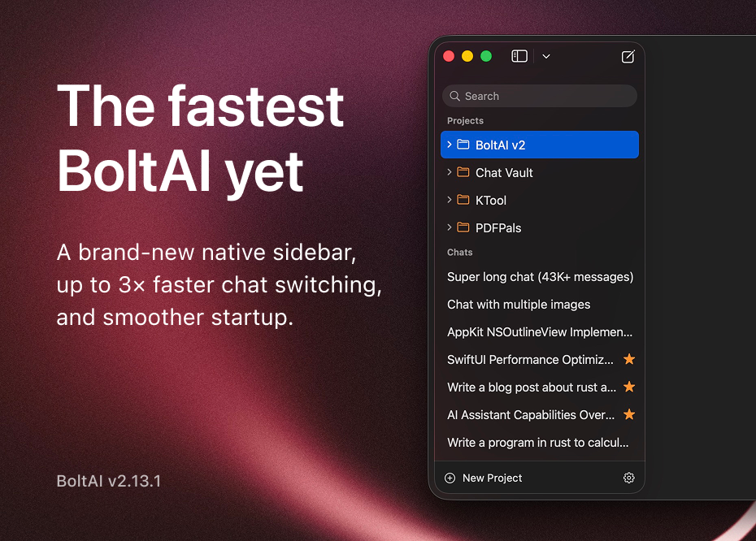Toggle the sidebar panel icon
This screenshot has height=541, width=756.
(x=519, y=56)
